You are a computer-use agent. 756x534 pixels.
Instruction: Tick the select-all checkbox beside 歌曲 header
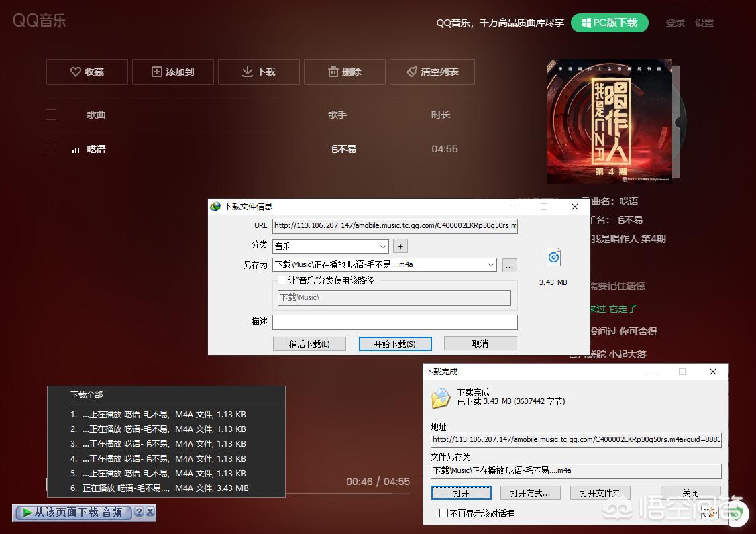[x=51, y=115]
